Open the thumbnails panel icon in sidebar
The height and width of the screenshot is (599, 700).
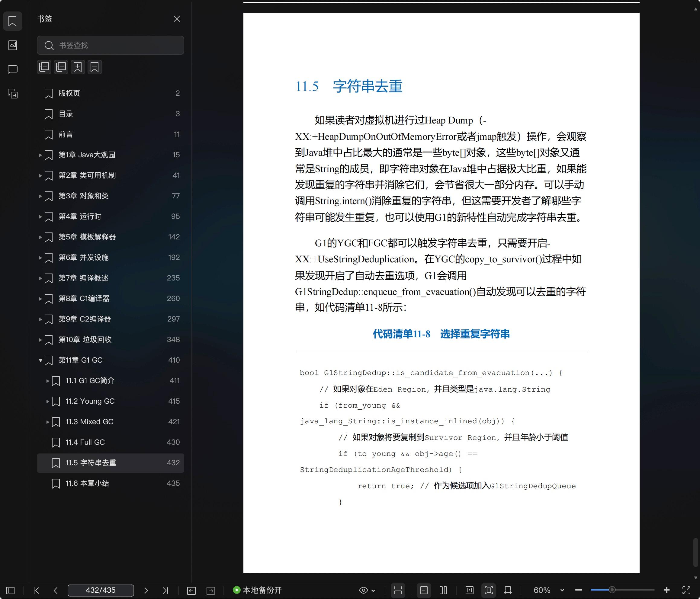(12, 45)
